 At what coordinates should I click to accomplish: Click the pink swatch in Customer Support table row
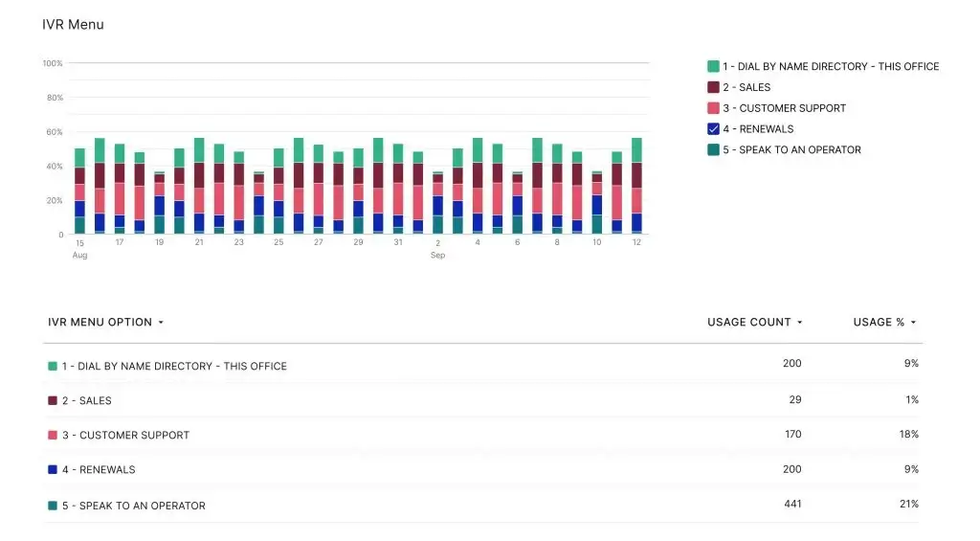53,435
